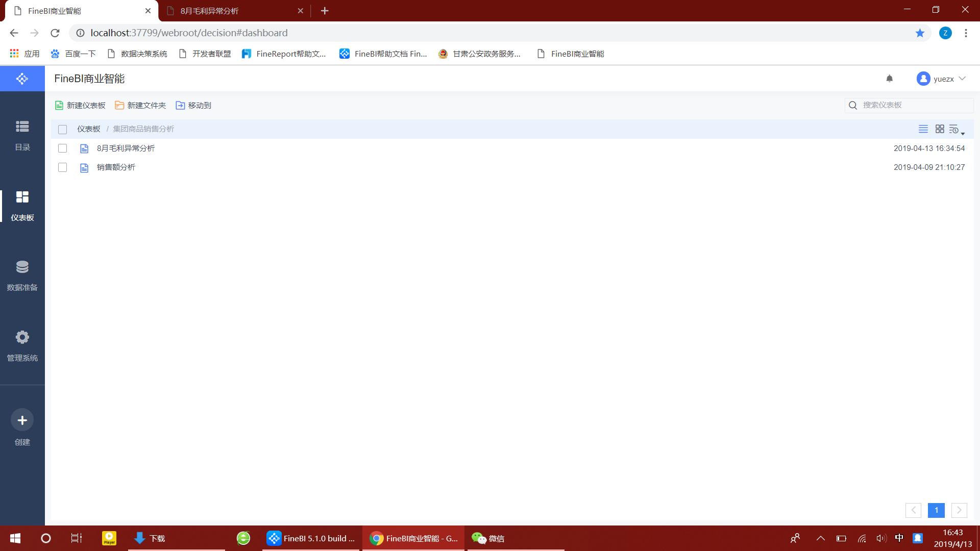The width and height of the screenshot is (980, 551).
Task: Open WeChat 微信 from the taskbar
Action: tap(488, 538)
